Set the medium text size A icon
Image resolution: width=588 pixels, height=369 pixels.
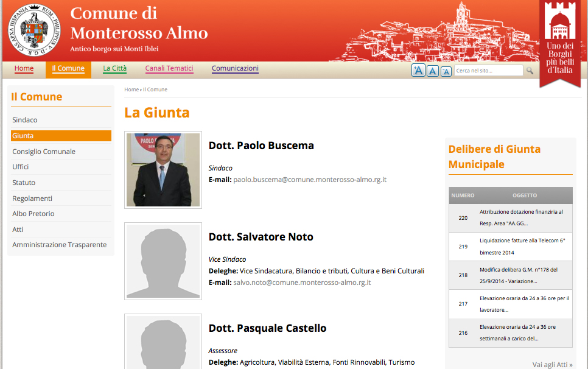point(432,71)
